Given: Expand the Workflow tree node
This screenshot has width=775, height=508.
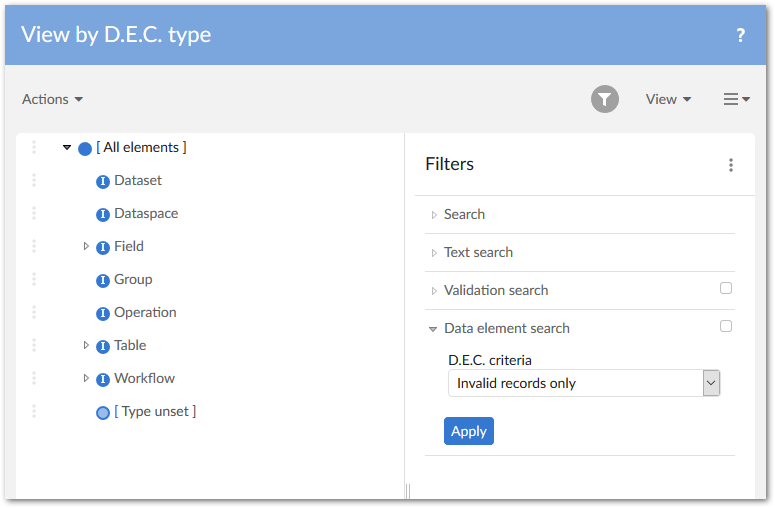Looking at the screenshot, I should point(86,378).
